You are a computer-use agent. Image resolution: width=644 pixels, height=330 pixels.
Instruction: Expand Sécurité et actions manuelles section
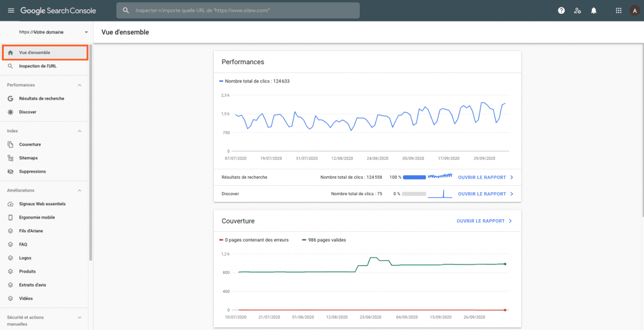79,318
